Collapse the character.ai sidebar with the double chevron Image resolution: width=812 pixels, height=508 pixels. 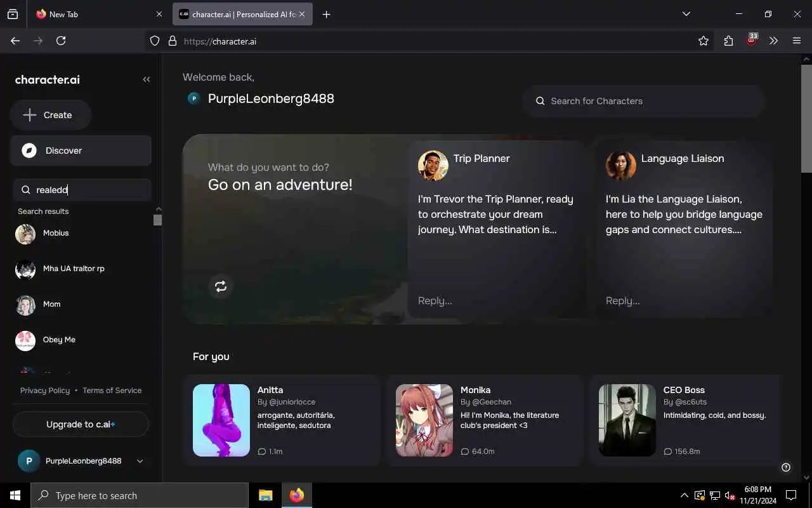(147, 79)
